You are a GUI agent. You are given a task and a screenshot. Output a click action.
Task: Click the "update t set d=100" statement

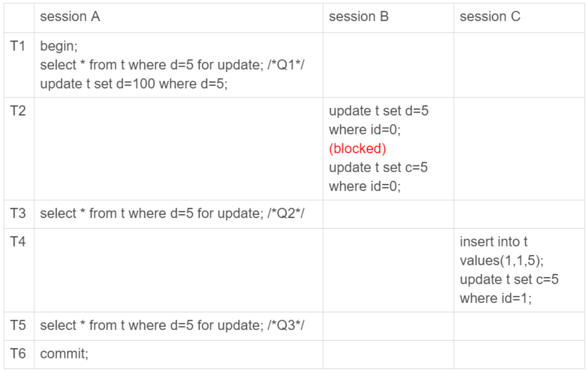134,84
